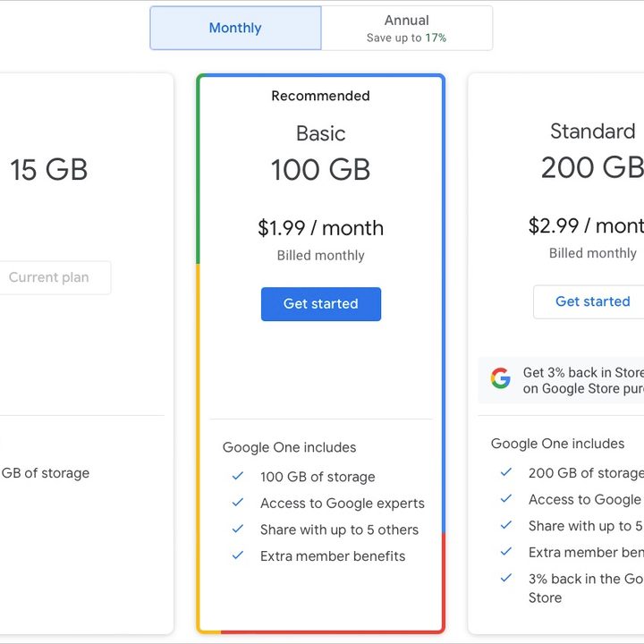Select the 15 GB heading
This screenshot has height=644, width=644.
click(49, 170)
